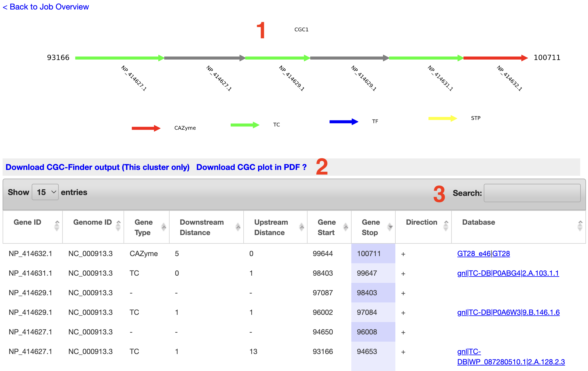Click the Gene Type sort arrow

(x=164, y=227)
